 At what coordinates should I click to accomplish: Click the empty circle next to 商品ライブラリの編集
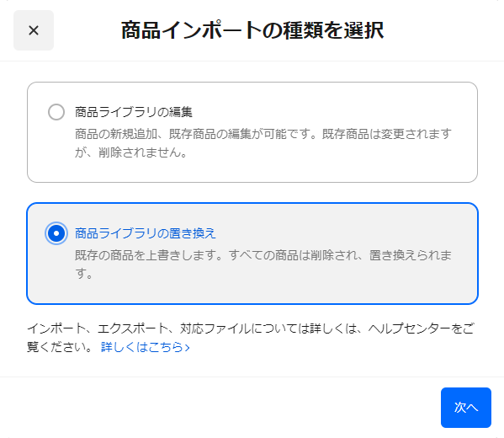click(56, 112)
